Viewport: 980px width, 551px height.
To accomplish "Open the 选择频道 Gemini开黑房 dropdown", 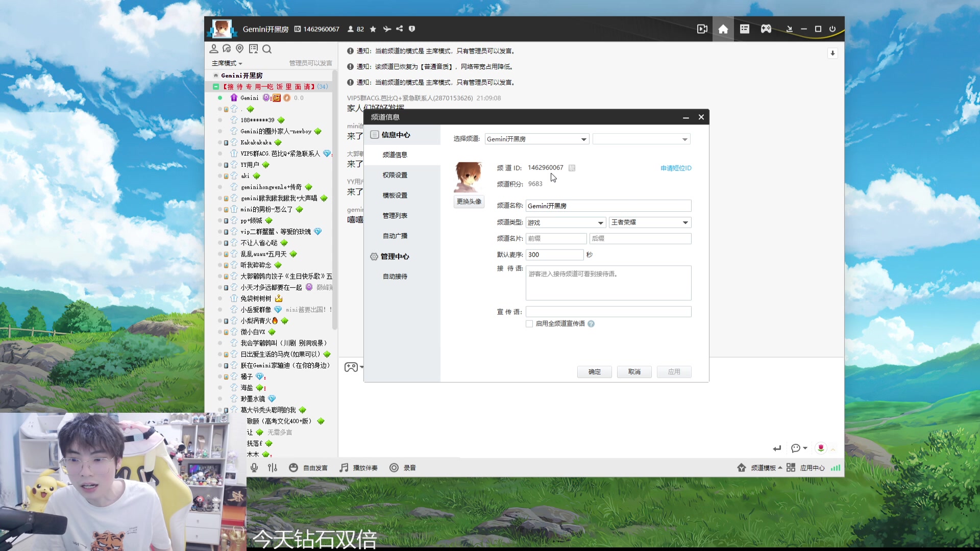I will click(x=537, y=139).
